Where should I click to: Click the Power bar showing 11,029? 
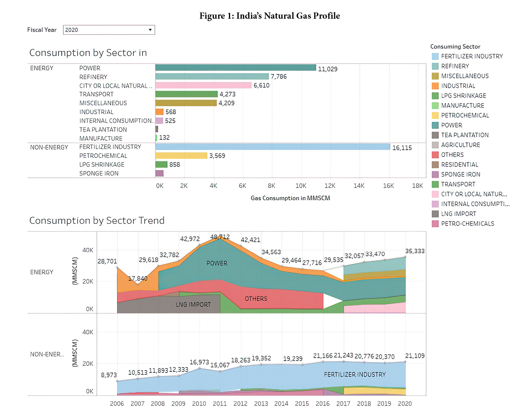pyautogui.click(x=235, y=68)
